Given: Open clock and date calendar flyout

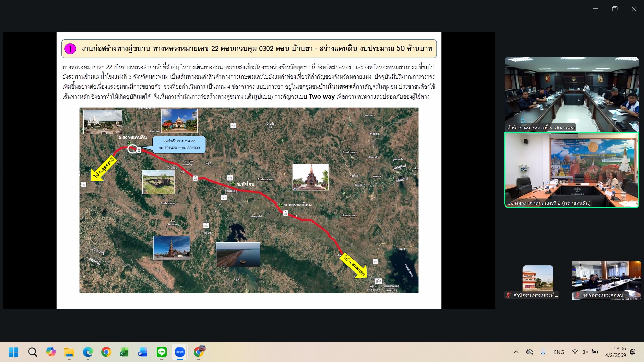Looking at the screenshot, I should [616, 352].
